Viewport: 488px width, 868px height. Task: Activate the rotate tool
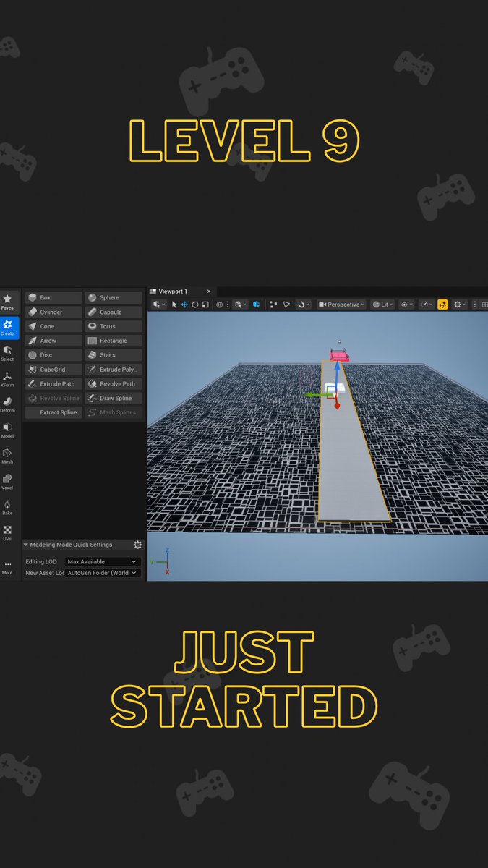[x=195, y=305]
